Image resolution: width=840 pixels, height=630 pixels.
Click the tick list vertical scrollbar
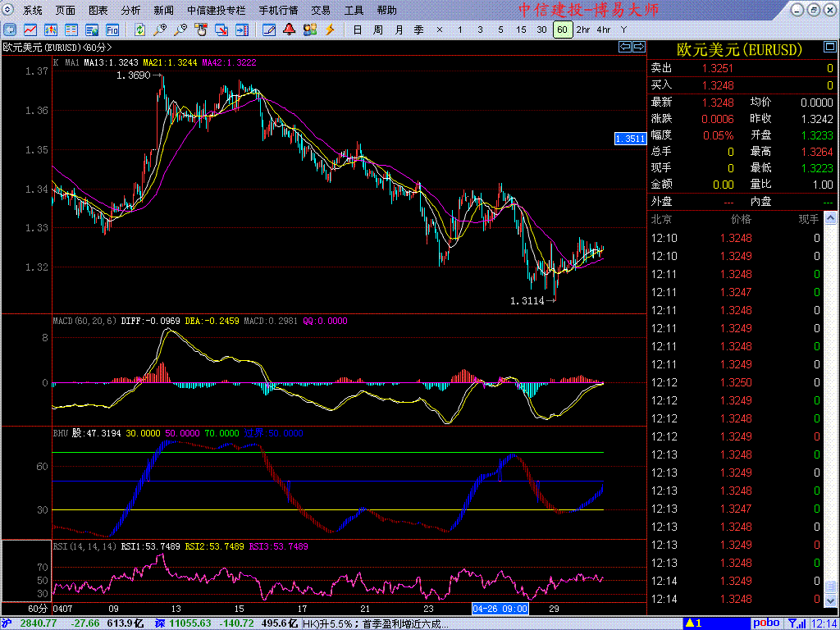830,410
